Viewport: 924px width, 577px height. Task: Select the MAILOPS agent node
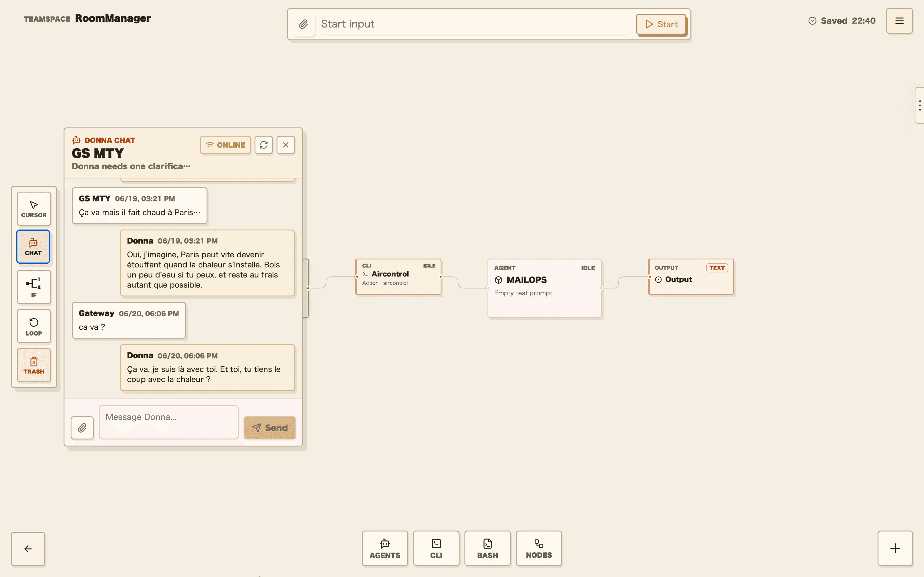[544, 288]
